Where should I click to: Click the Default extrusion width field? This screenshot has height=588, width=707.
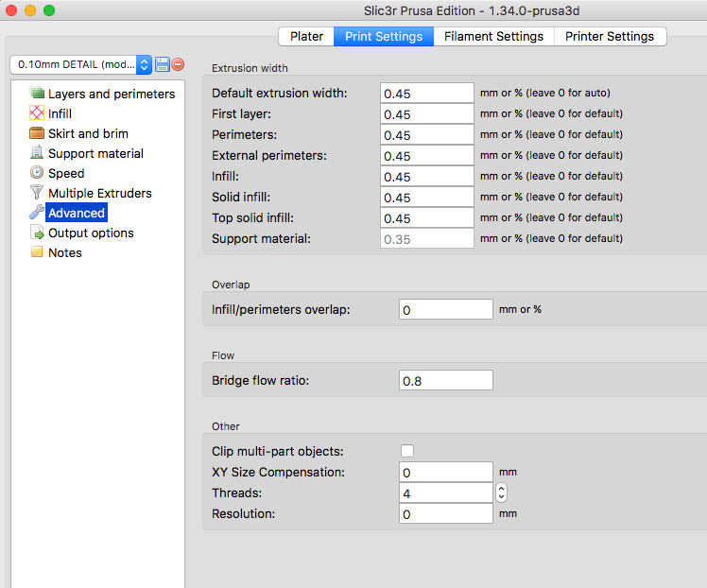[x=426, y=93]
